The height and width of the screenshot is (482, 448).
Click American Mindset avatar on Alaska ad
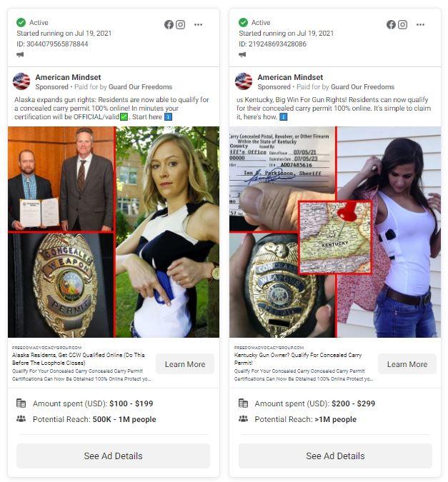tap(21, 81)
